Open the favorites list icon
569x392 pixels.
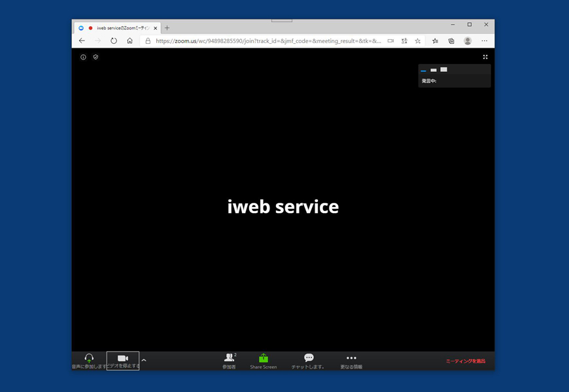click(435, 41)
